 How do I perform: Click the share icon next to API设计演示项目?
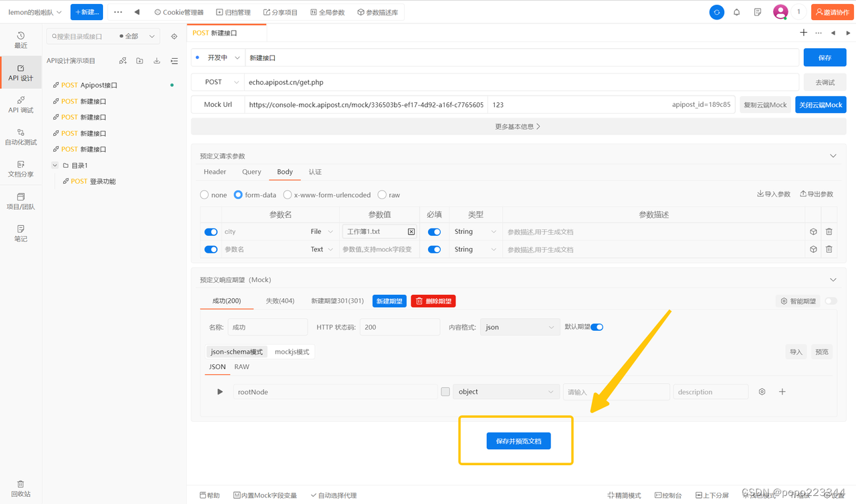(x=123, y=61)
